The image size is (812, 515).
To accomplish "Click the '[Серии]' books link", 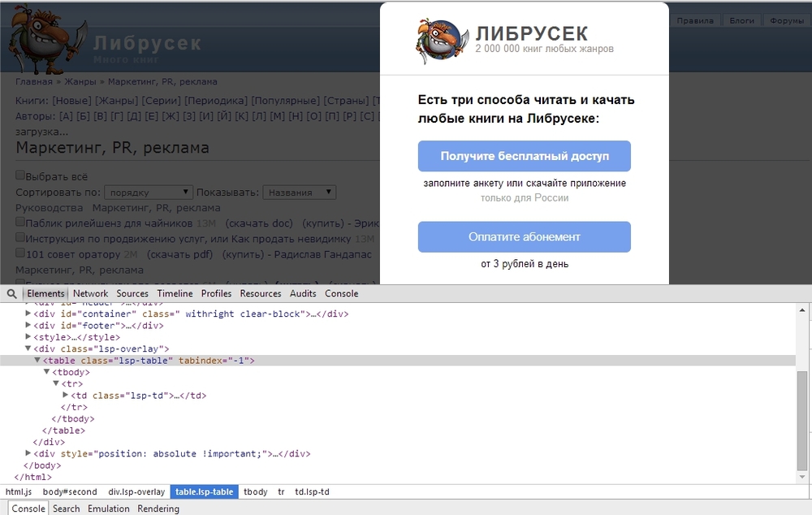I will (162, 101).
